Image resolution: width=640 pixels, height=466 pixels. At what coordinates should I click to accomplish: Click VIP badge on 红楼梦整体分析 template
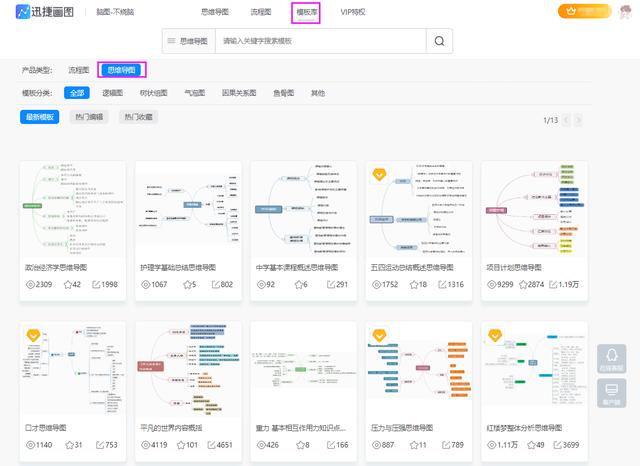(495, 335)
